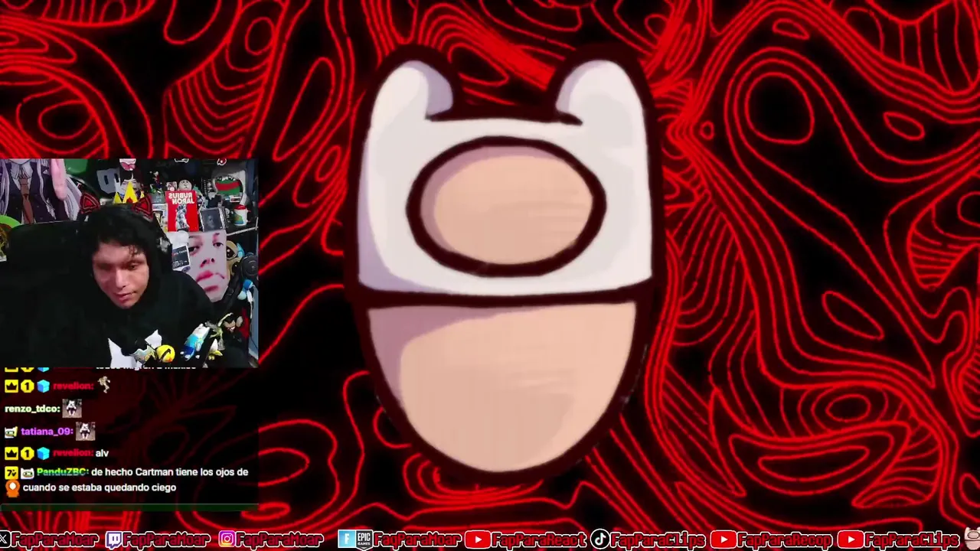
Task: Click the cat emote posted by tatiana_09
Action: click(85, 431)
